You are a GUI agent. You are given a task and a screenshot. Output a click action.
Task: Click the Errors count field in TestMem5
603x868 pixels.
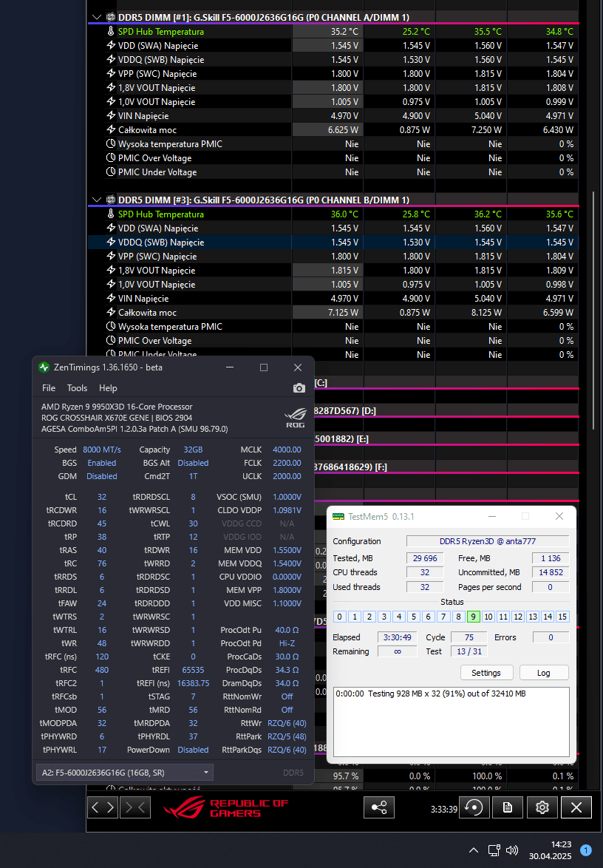point(551,637)
